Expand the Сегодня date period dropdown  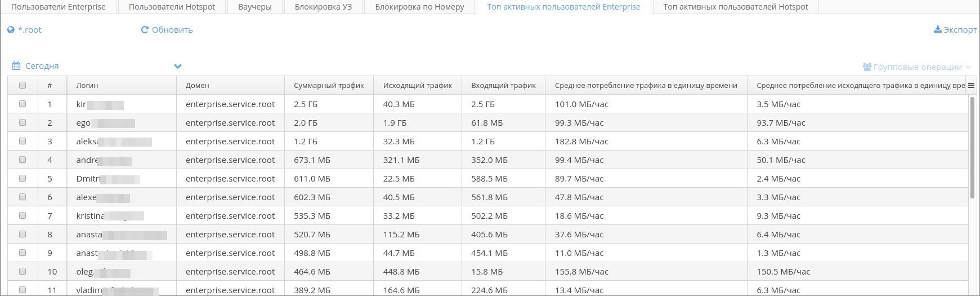[178, 66]
